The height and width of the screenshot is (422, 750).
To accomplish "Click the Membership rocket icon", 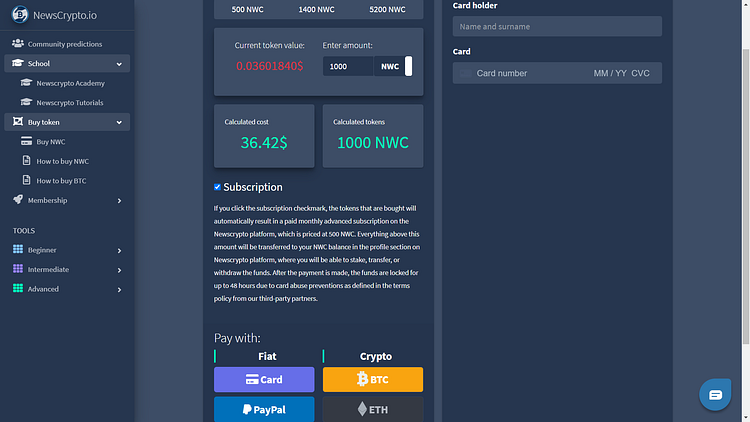I will [18, 200].
